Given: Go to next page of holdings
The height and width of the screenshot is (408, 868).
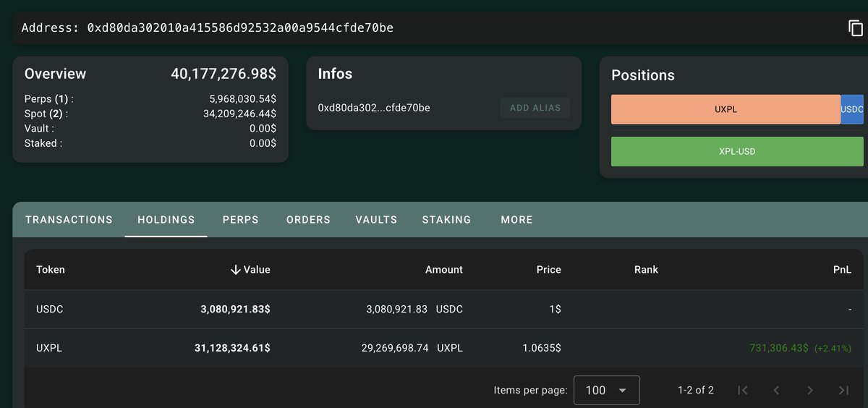Looking at the screenshot, I should click(810, 391).
